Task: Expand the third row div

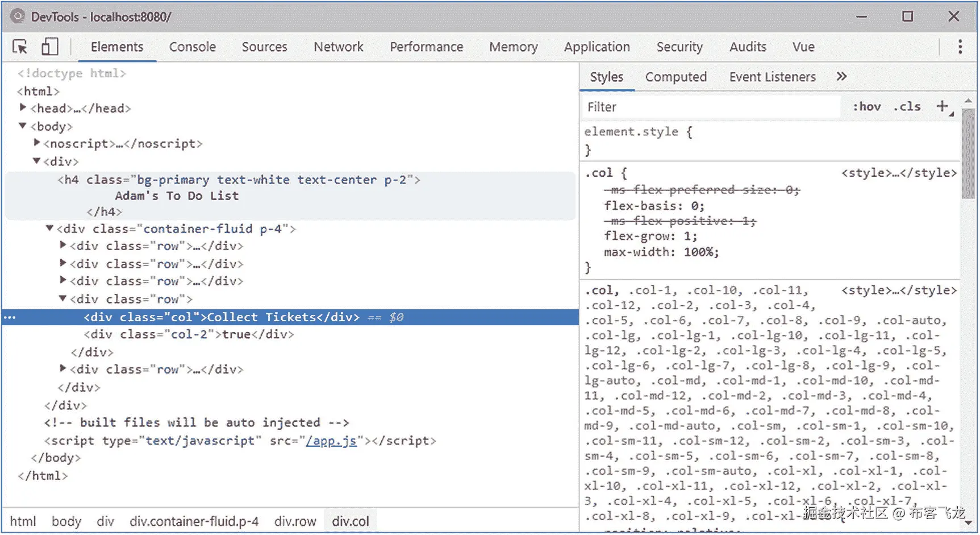Action: pos(63,280)
